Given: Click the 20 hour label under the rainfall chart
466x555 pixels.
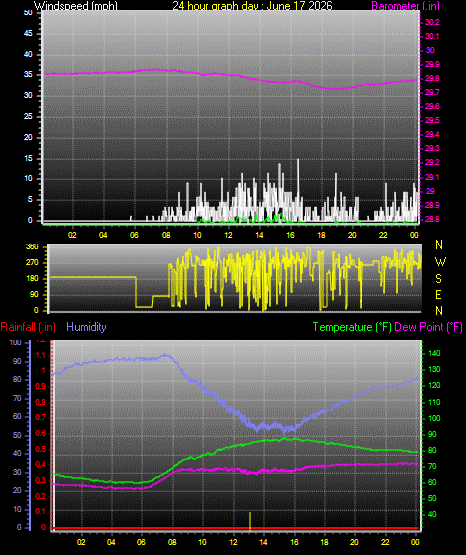Looking at the screenshot, I should (x=354, y=542).
